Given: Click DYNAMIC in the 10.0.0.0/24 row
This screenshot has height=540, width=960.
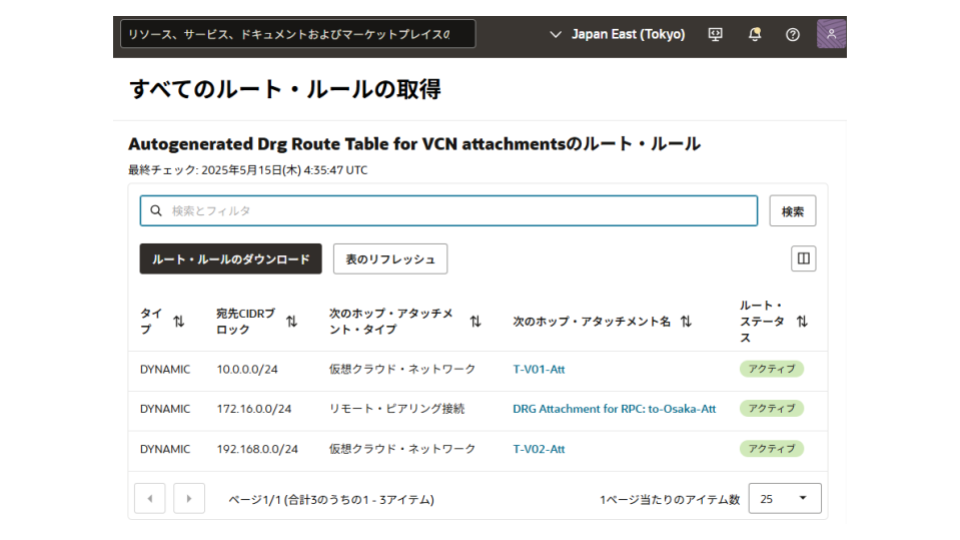Looking at the screenshot, I should [165, 369].
